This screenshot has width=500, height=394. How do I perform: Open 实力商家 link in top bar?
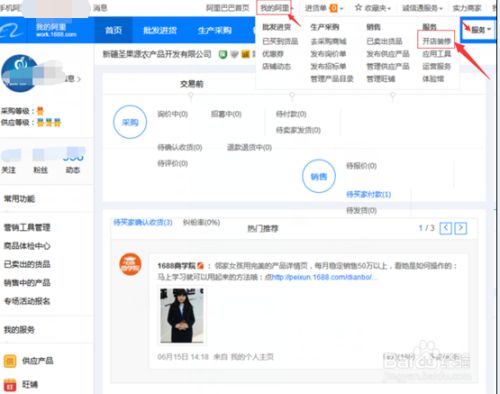[467, 8]
